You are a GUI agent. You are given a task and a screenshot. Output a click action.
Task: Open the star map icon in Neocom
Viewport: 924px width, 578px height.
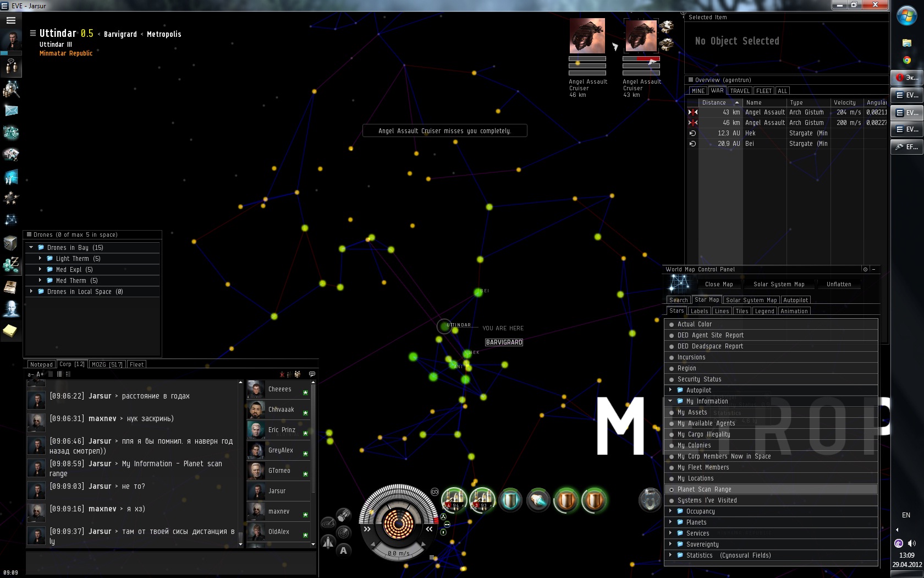point(11,220)
